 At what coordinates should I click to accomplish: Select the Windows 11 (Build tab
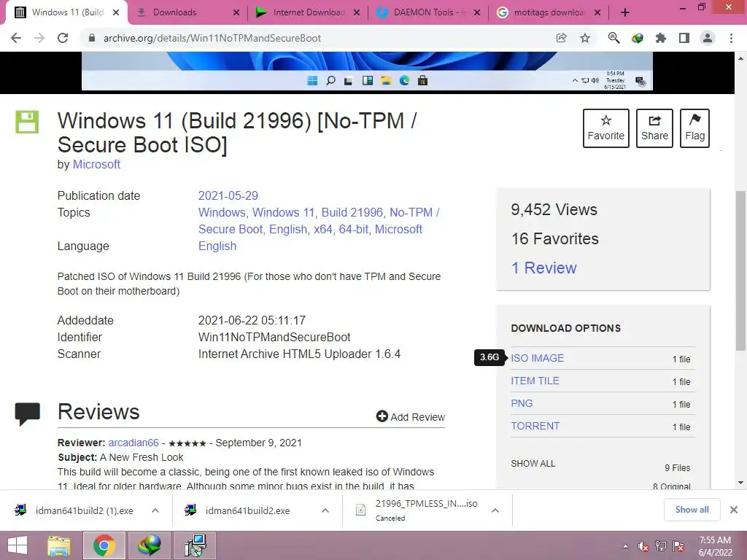[66, 12]
